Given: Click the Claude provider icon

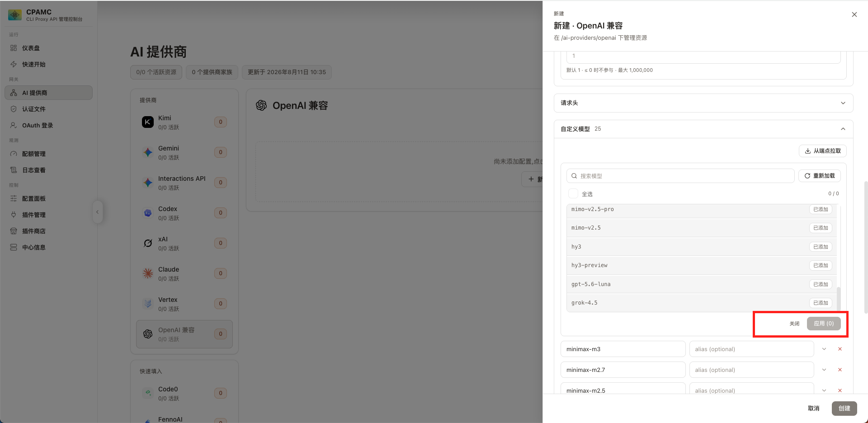Looking at the screenshot, I should [148, 273].
